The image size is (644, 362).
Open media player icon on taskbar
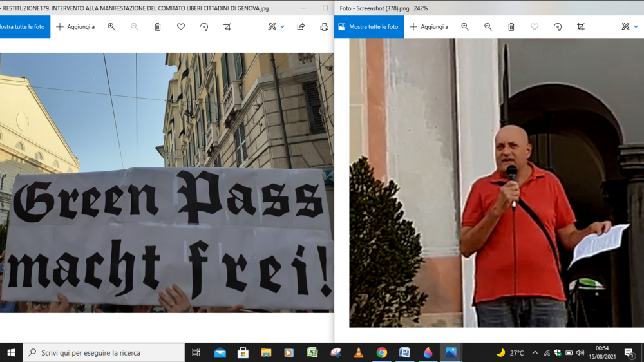pos(289,352)
